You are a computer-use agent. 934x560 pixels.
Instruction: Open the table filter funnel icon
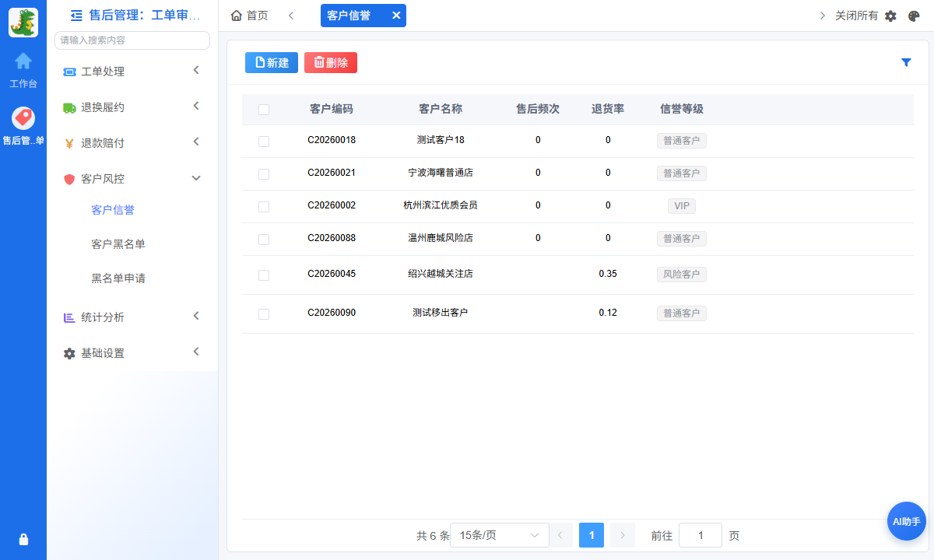pos(906,62)
